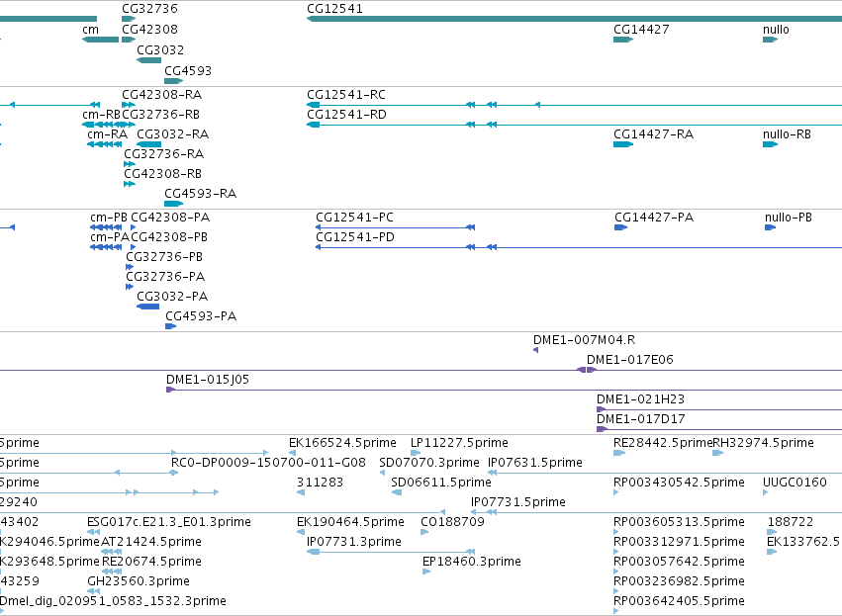Screen dimensions: 842x616
Task: Select the CG42308-PB protein label
Action: pyautogui.click(x=169, y=237)
